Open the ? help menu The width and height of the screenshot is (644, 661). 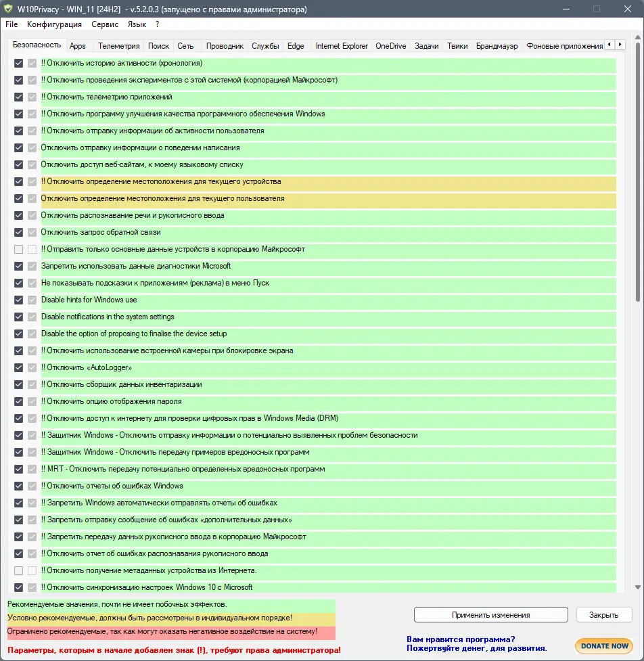(157, 24)
